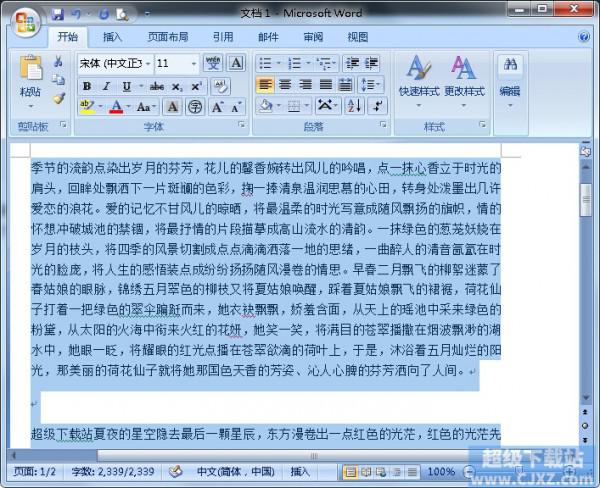Switch to the 引用 tab
The width and height of the screenshot is (600, 488).
223,37
